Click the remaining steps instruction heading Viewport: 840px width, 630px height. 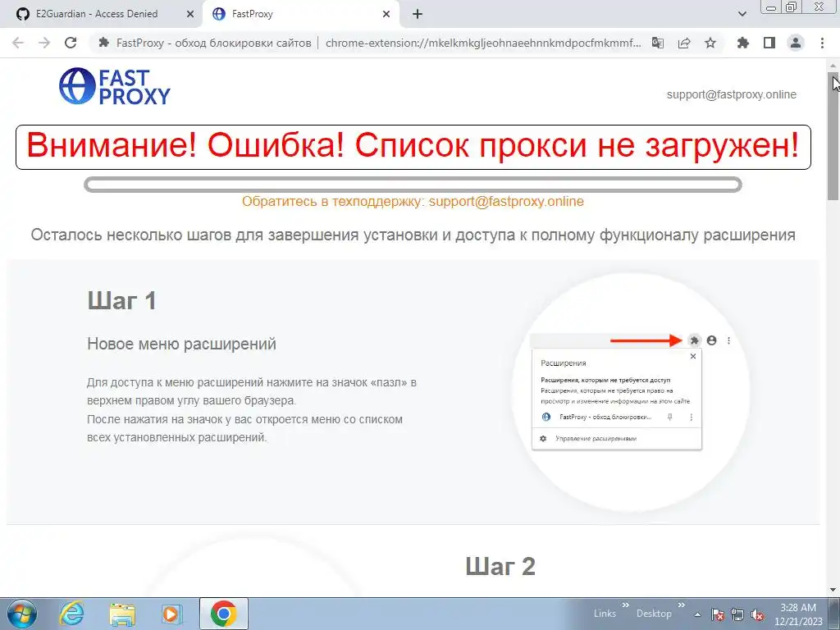point(413,235)
